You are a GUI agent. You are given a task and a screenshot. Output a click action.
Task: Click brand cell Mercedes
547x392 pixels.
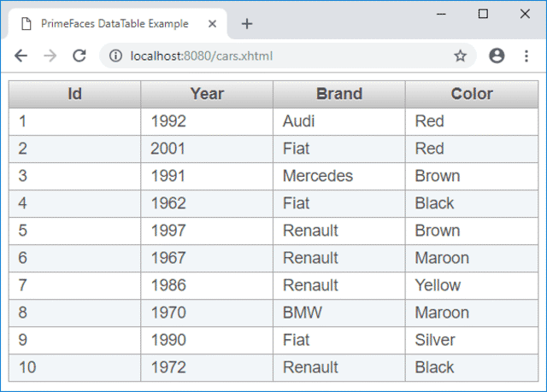pos(339,176)
